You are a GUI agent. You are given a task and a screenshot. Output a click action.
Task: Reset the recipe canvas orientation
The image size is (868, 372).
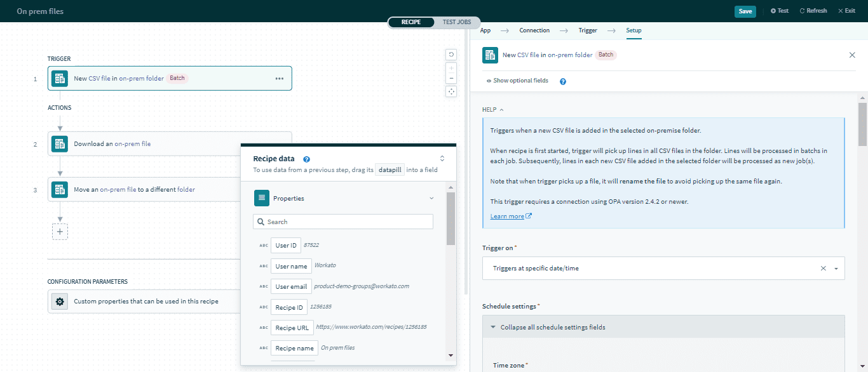451,55
